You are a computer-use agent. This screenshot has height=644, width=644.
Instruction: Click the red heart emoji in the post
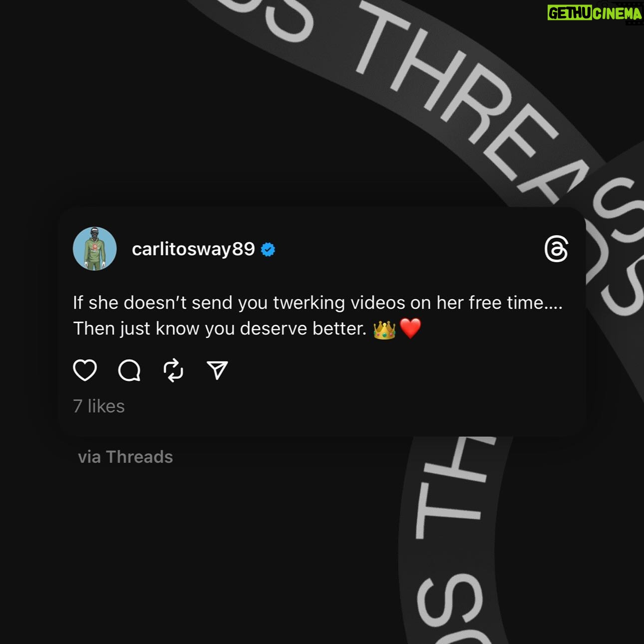pyautogui.click(x=410, y=328)
